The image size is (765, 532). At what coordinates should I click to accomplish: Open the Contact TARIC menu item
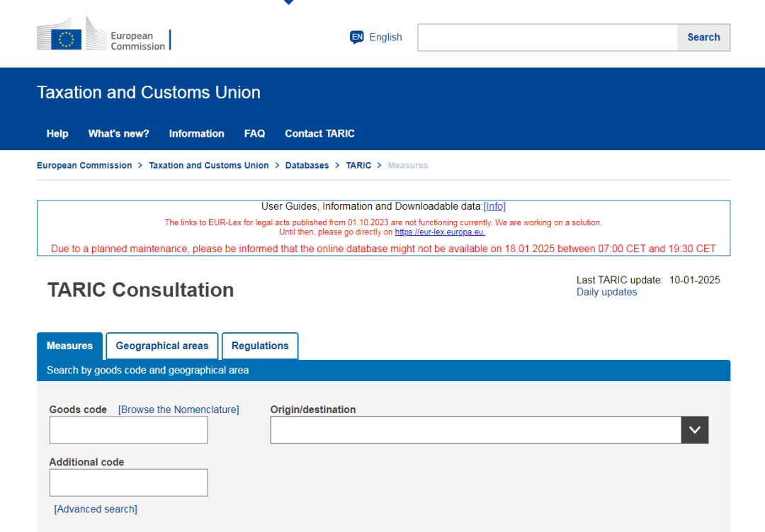click(x=319, y=134)
